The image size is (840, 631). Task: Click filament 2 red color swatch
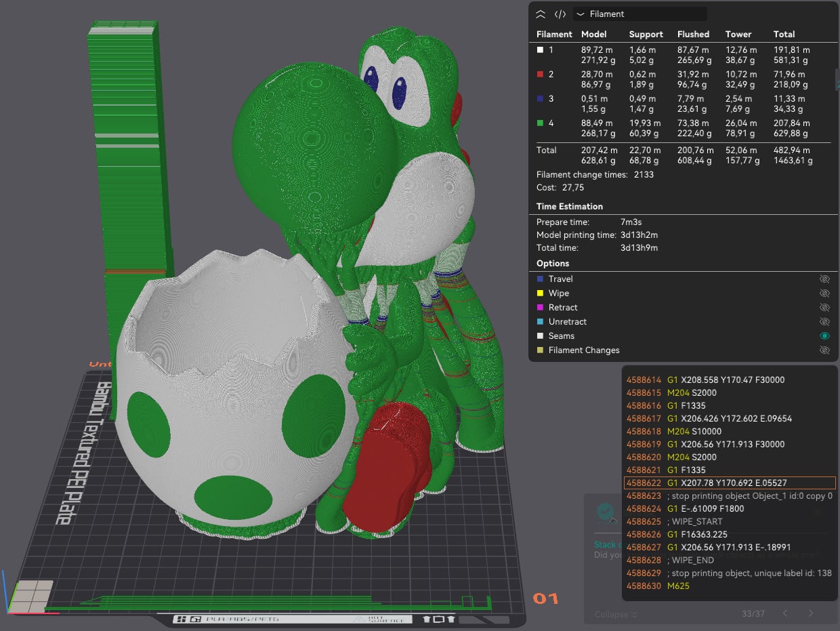coord(540,75)
